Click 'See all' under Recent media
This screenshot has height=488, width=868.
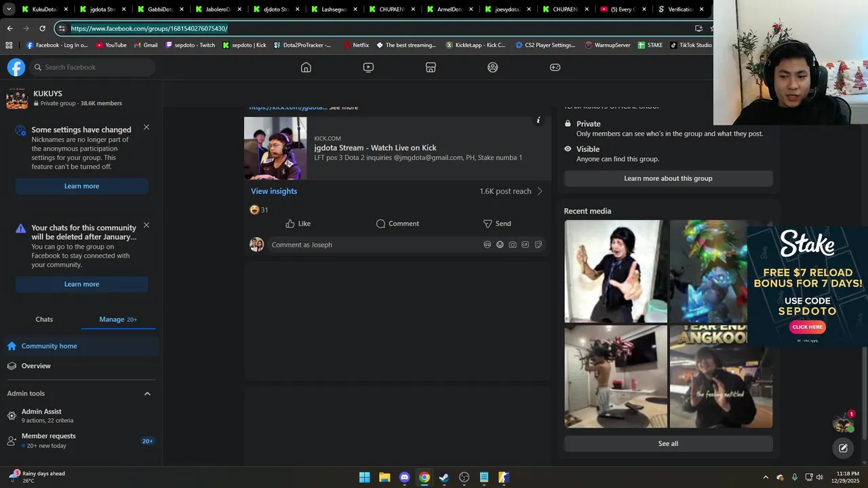tap(668, 444)
